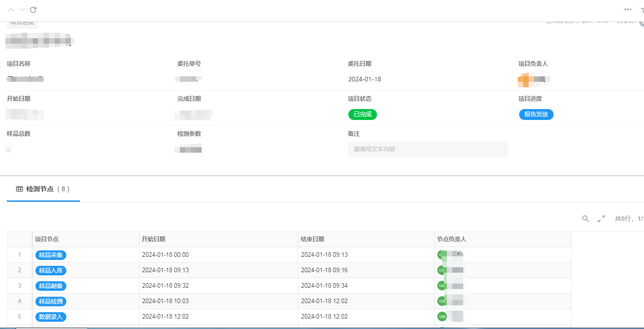This screenshot has width=644, height=329.
Task: Select the 样品检测 node tag
Action: (x=51, y=301)
